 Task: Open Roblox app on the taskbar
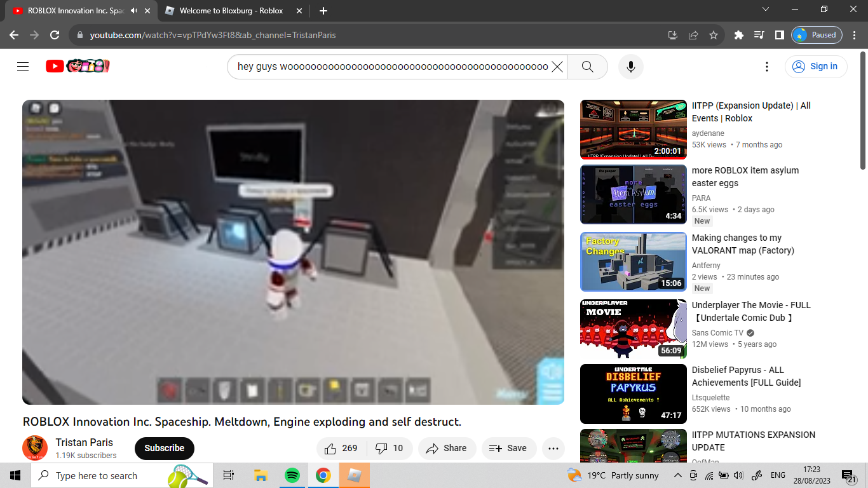pyautogui.click(x=355, y=475)
